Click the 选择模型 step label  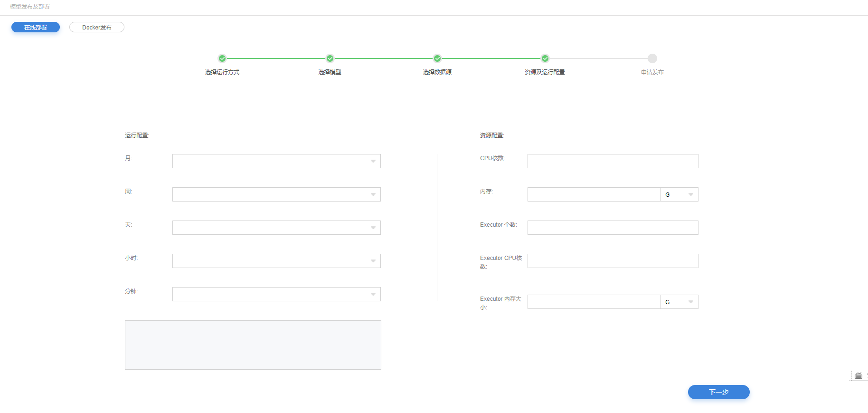(330, 72)
